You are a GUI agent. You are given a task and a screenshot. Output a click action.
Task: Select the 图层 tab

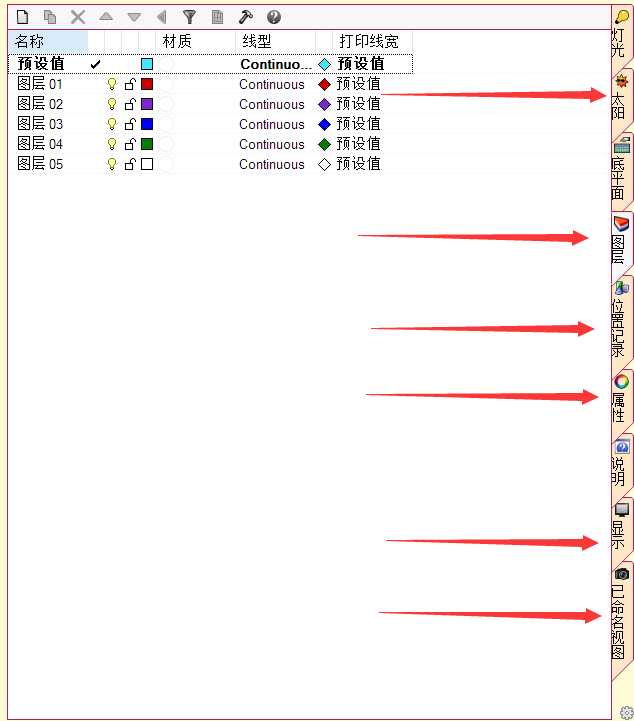point(622,241)
